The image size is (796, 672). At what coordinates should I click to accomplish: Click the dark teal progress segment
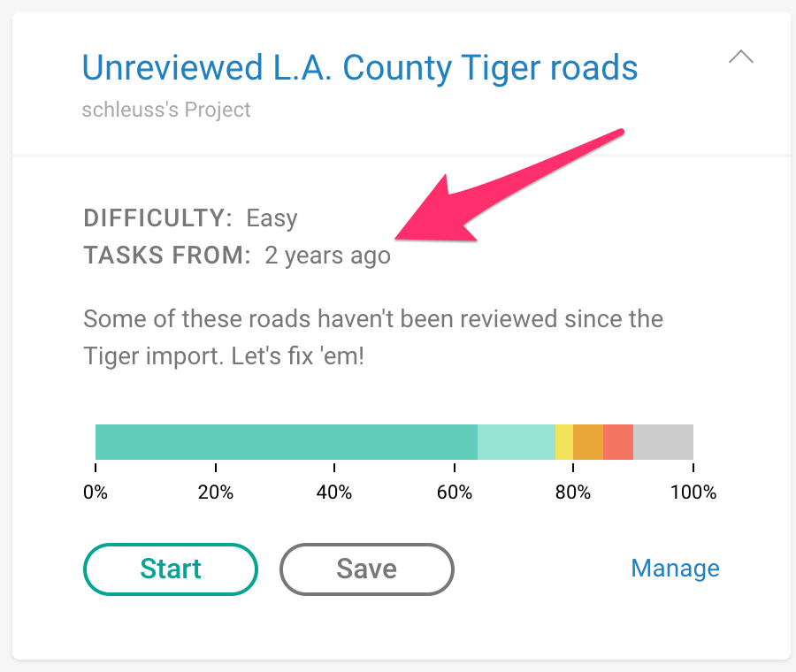click(x=287, y=442)
